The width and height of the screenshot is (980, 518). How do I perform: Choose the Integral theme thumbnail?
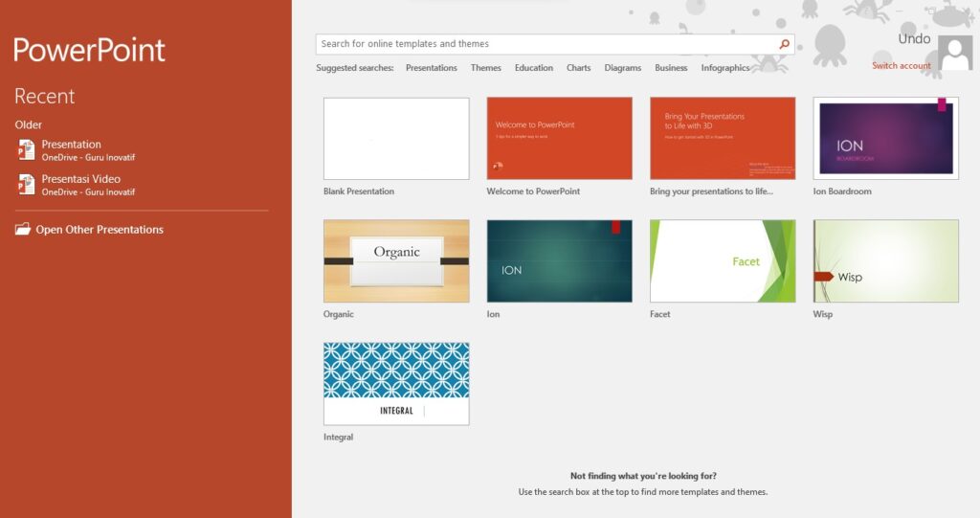[x=396, y=384]
